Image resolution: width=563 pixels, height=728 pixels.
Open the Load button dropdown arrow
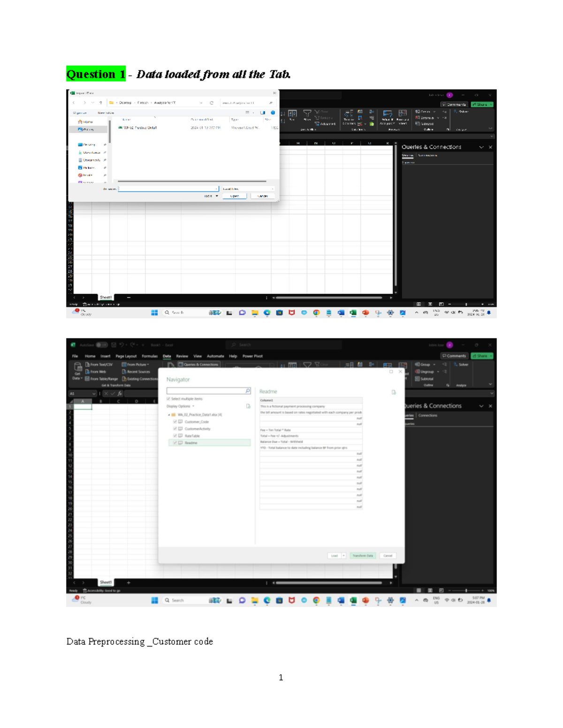point(343,555)
